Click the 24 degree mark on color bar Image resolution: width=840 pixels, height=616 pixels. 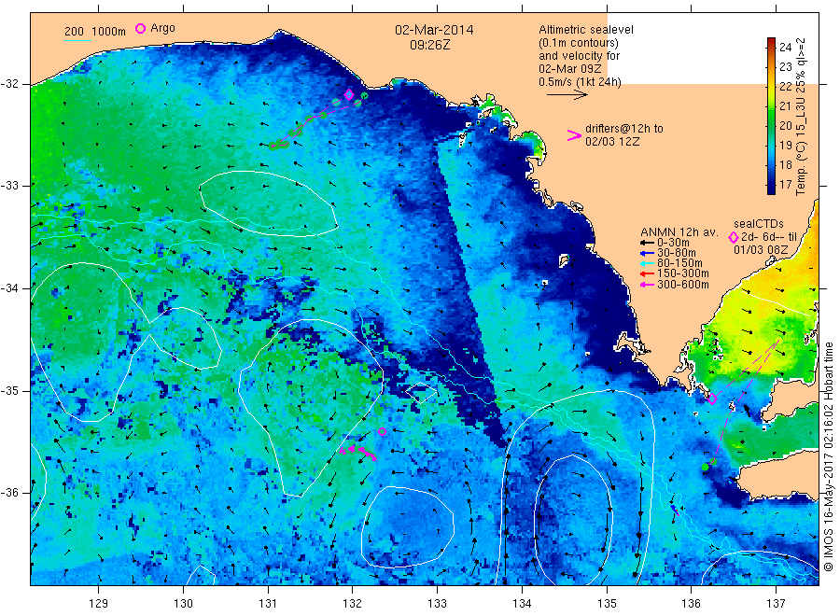[785, 48]
